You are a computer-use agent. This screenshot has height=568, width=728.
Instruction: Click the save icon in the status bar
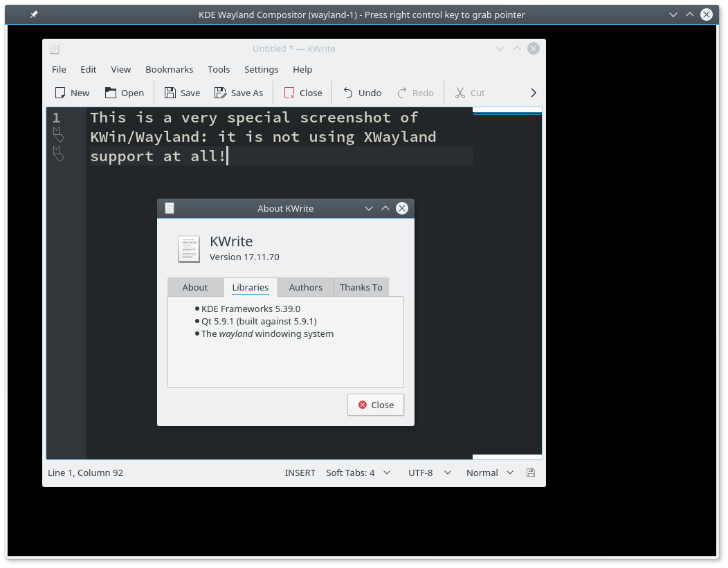(530, 473)
